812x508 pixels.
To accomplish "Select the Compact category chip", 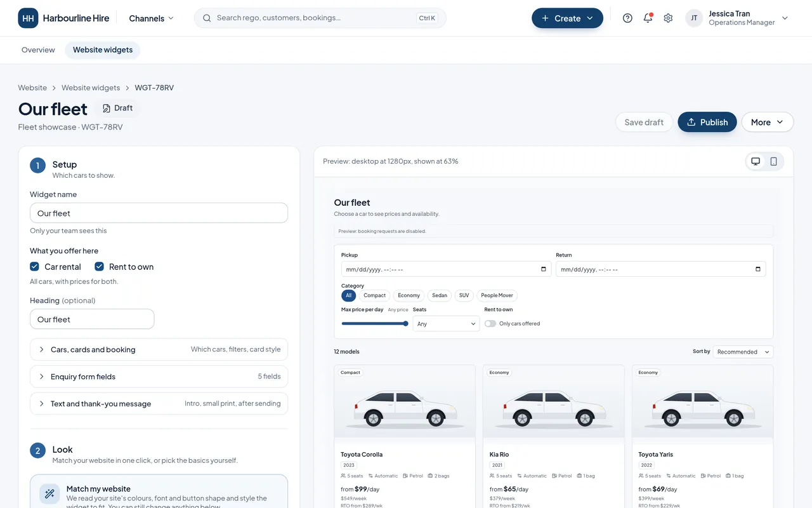I will tap(374, 295).
